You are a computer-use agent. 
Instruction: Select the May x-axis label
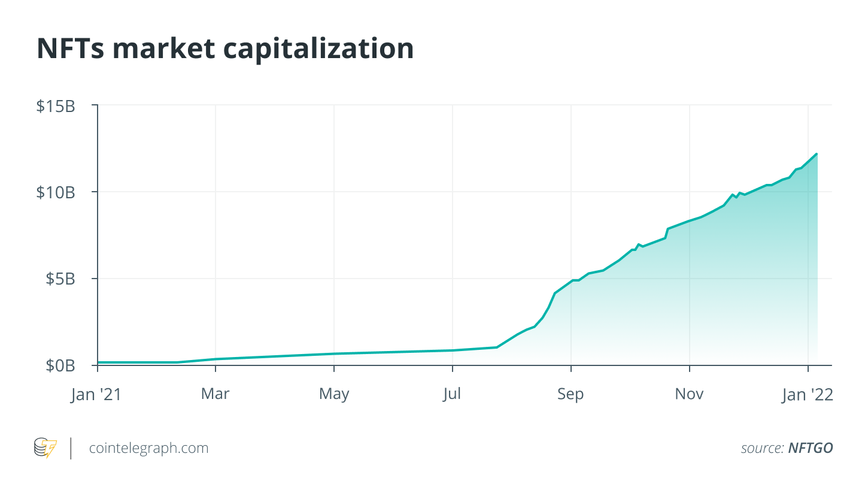(x=334, y=395)
